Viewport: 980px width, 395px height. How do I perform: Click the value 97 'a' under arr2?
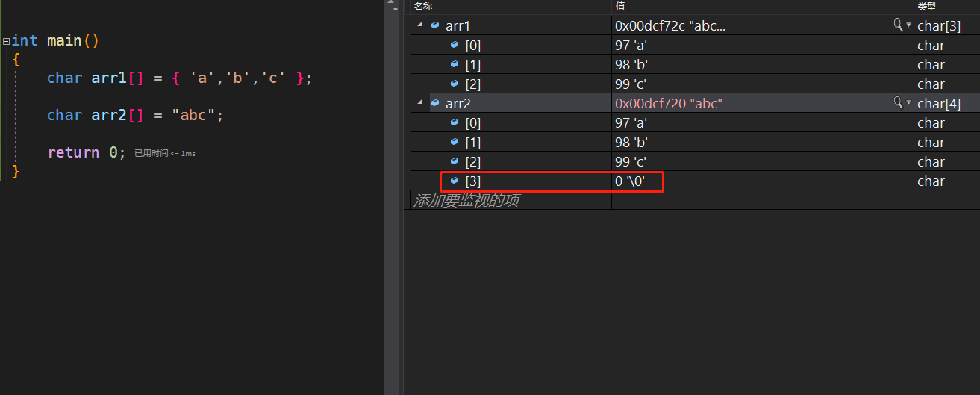(x=631, y=122)
